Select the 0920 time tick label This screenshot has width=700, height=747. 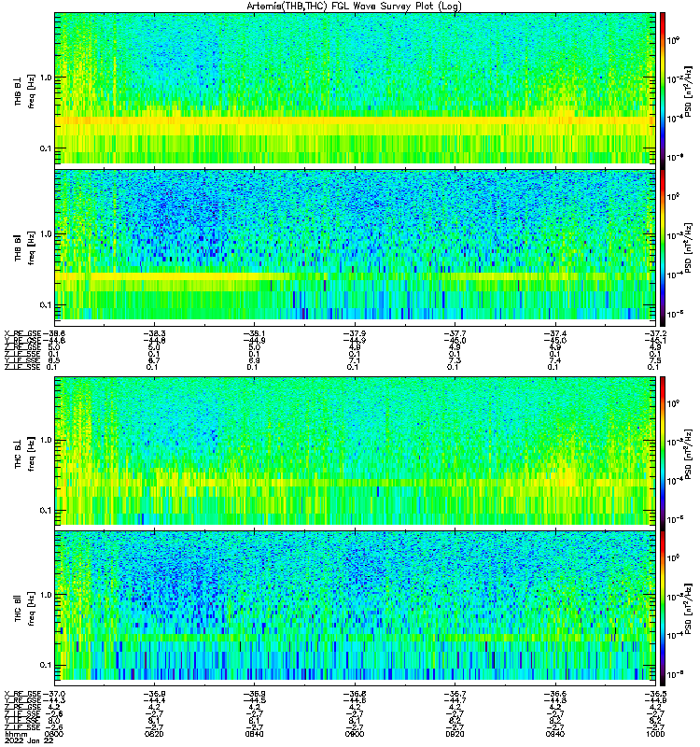pos(455,734)
